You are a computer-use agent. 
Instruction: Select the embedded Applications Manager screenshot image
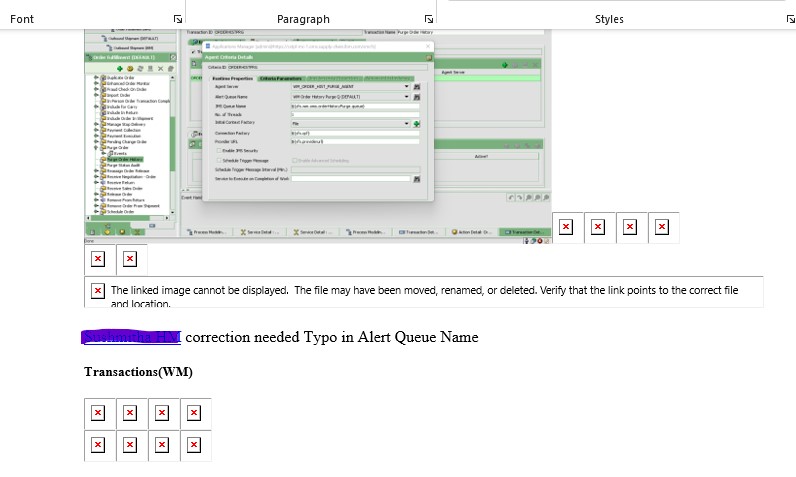[318, 136]
